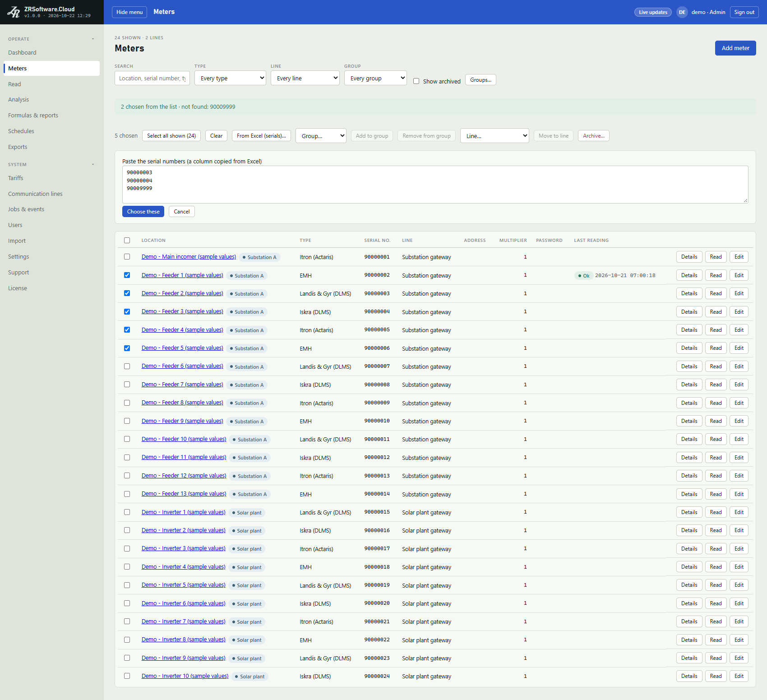Open Formulas & reports page
This screenshot has height=700, width=767.
click(x=51, y=116)
